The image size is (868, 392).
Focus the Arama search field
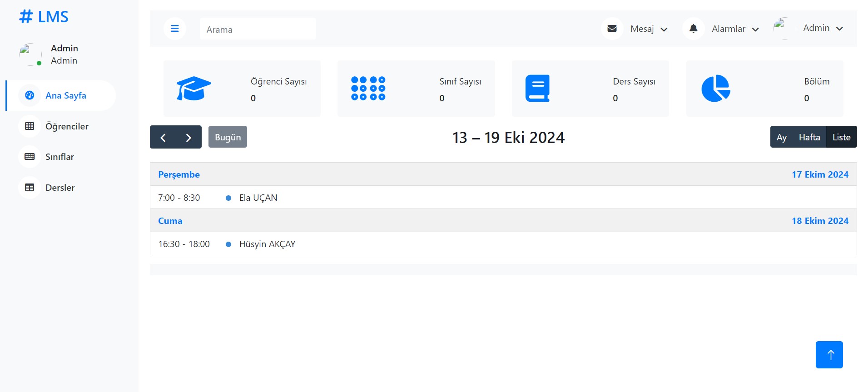click(258, 29)
